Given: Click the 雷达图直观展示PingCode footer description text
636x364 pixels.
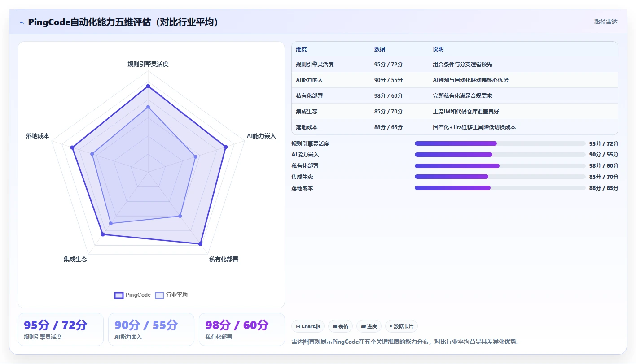Looking at the screenshot, I should click(405, 342).
